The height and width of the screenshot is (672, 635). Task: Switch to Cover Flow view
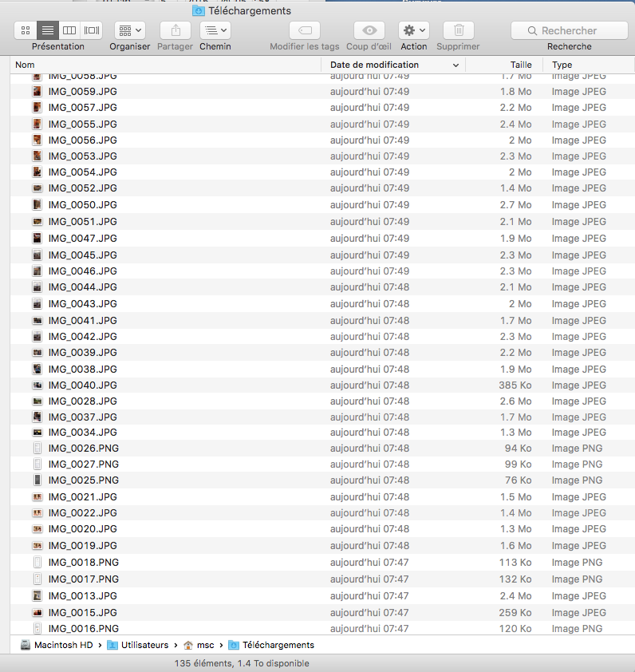93,30
